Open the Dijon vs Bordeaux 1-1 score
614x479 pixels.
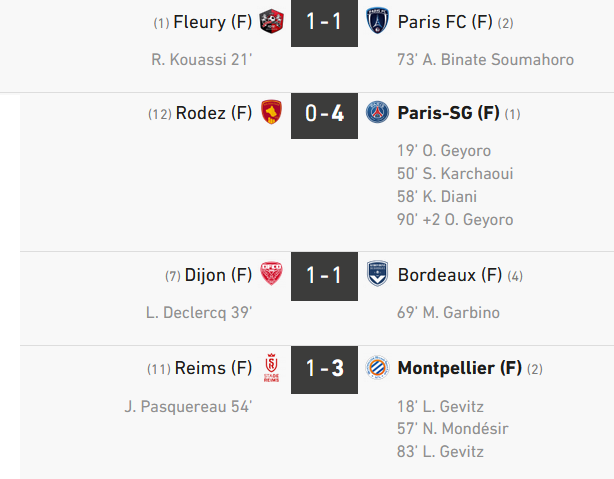pos(324,274)
